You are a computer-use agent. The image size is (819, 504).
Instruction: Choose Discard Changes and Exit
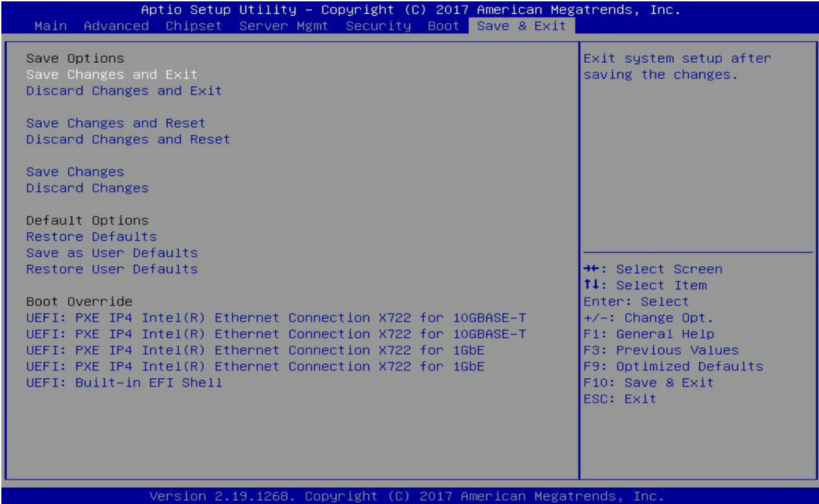coord(124,91)
